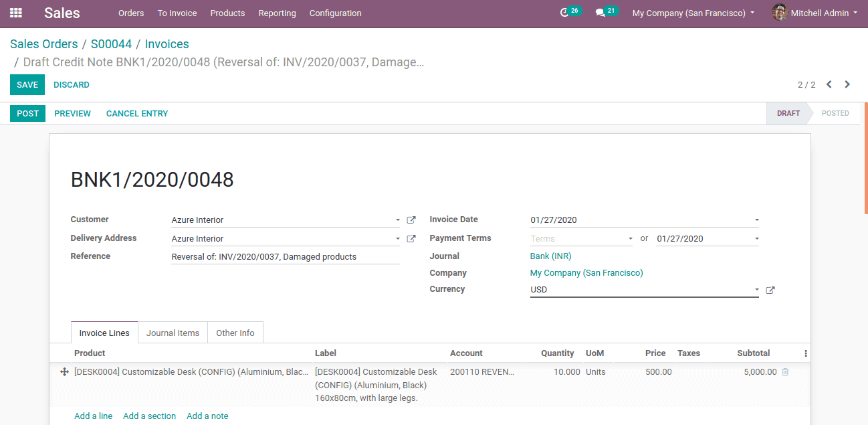Go to previous record arrow
Screen dimensions: 868x425
tap(829, 84)
